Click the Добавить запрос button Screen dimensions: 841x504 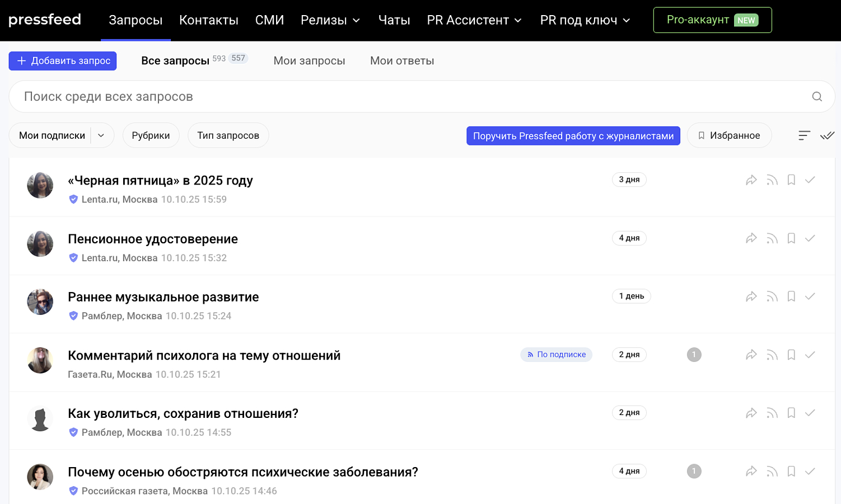click(63, 61)
